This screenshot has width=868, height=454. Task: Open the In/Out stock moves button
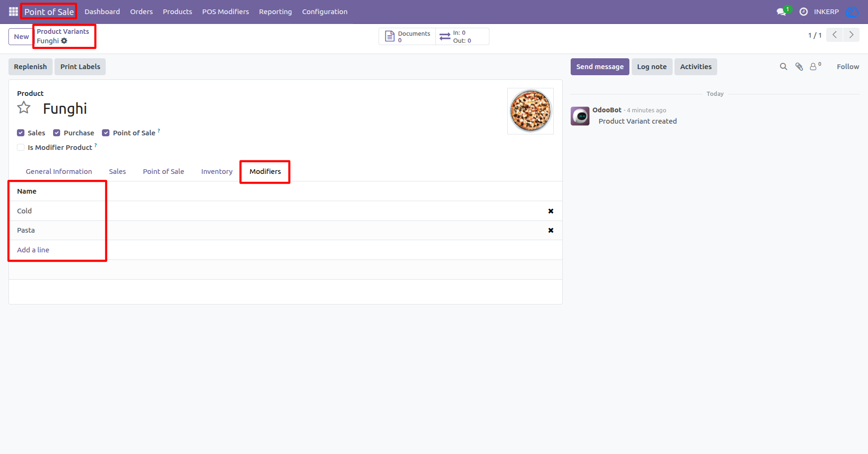pyautogui.click(x=462, y=37)
